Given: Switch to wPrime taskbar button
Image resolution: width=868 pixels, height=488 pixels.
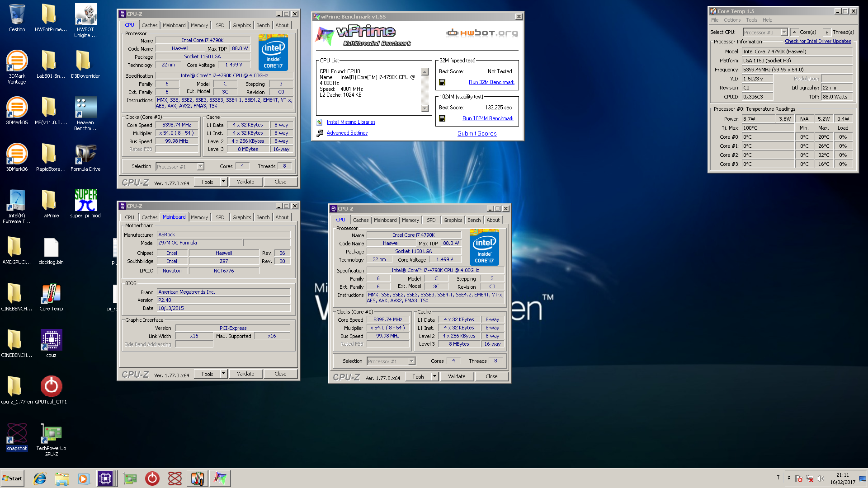Looking at the screenshot, I should [220, 479].
